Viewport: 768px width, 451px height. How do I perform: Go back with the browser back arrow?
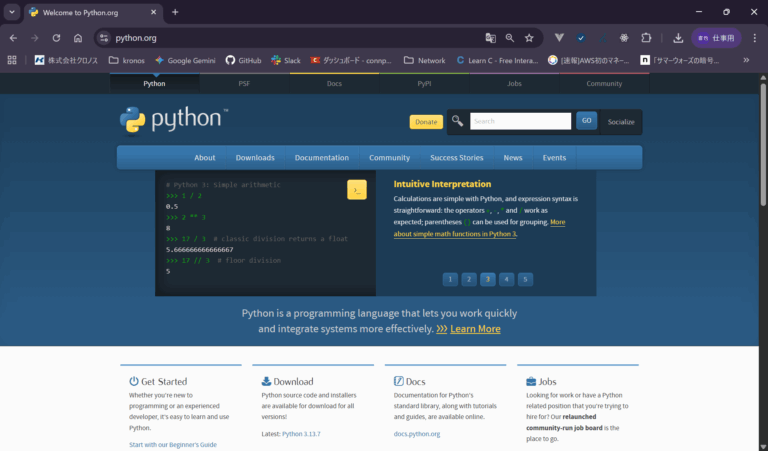click(x=13, y=38)
